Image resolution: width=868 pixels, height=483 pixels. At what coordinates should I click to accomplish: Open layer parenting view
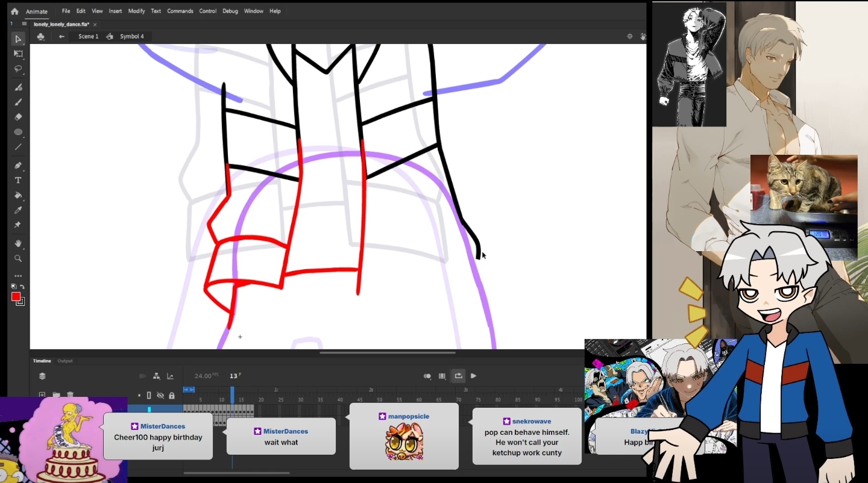tap(156, 376)
